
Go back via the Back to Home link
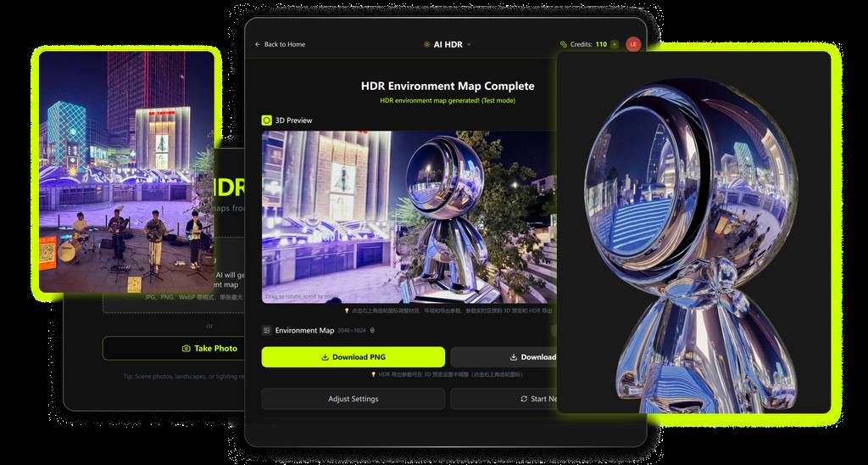[x=280, y=44]
